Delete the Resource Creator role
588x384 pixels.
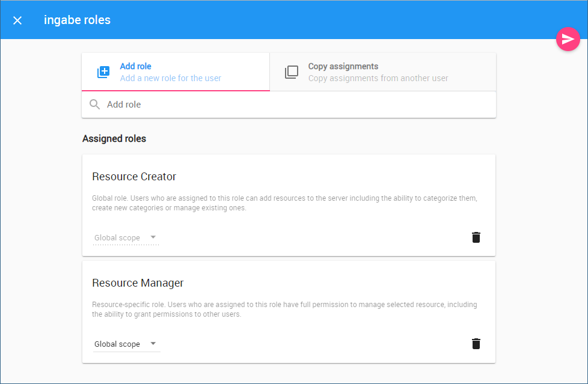[x=476, y=237]
